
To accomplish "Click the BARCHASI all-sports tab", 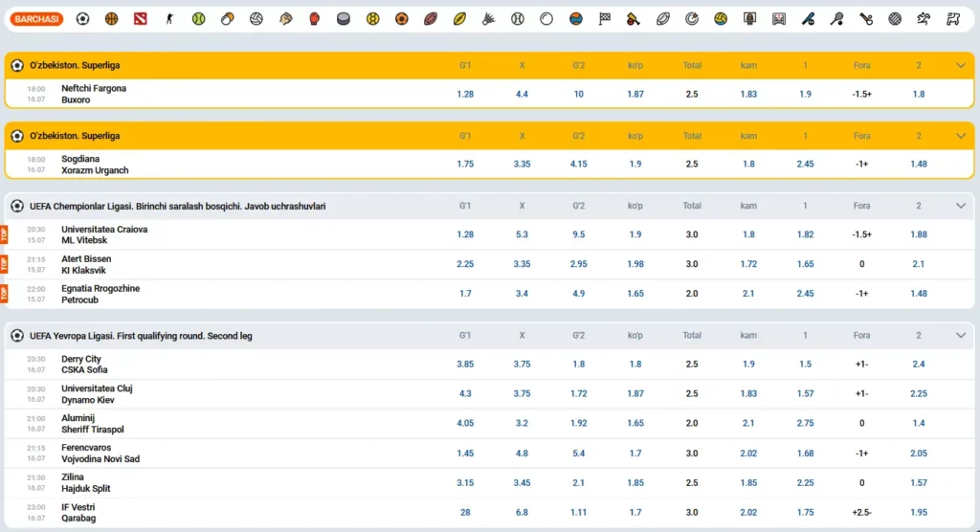I will (x=36, y=19).
